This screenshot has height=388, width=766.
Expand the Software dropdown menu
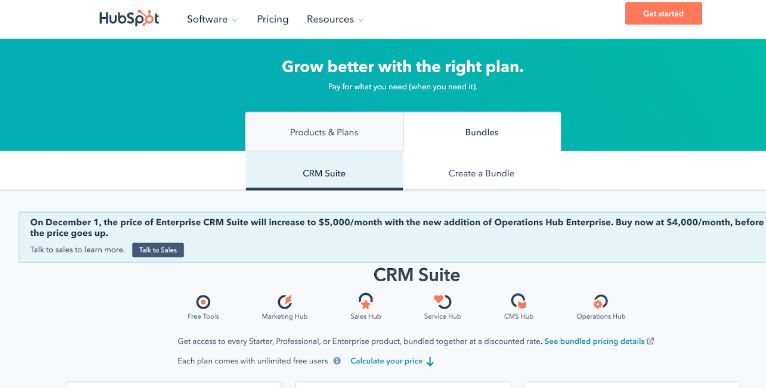click(212, 20)
